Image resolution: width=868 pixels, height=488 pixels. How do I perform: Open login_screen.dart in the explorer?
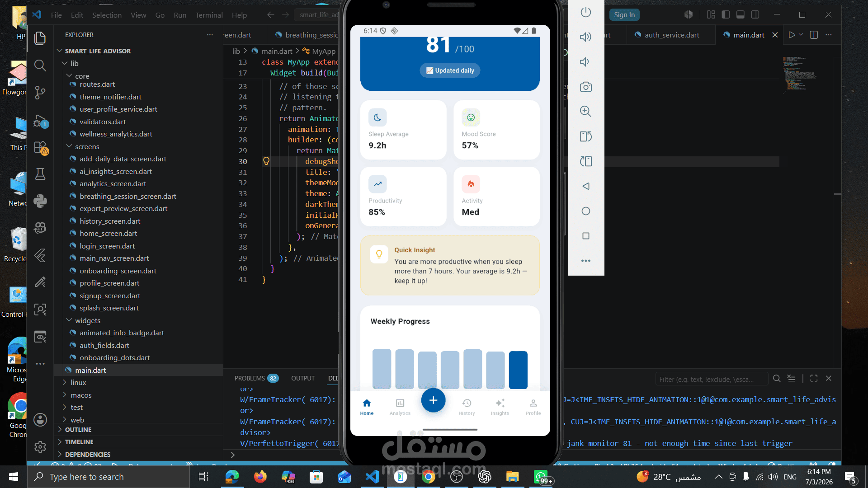[107, 246]
